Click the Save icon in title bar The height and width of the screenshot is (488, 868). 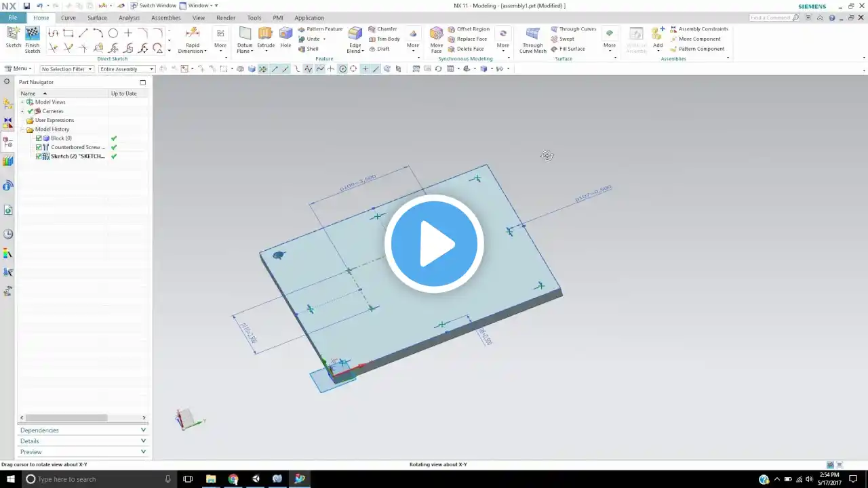[x=26, y=5]
